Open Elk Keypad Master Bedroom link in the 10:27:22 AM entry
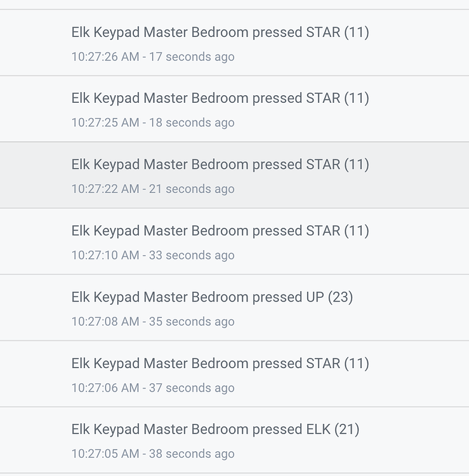 point(159,164)
